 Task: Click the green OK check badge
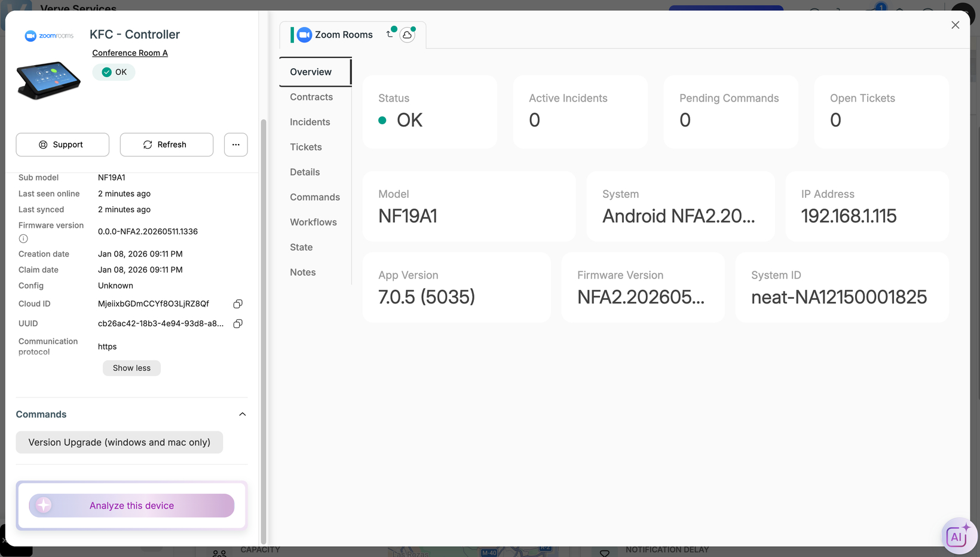click(114, 72)
